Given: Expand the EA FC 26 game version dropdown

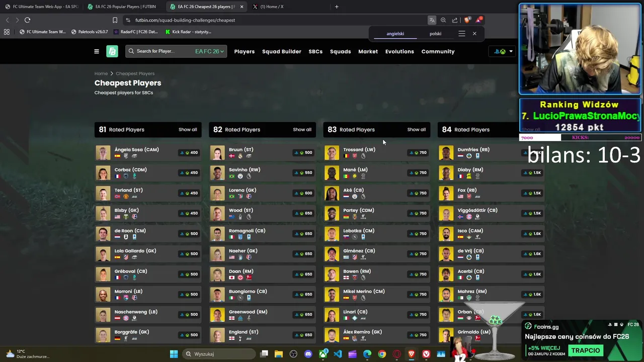Looking at the screenshot, I should [x=209, y=51].
